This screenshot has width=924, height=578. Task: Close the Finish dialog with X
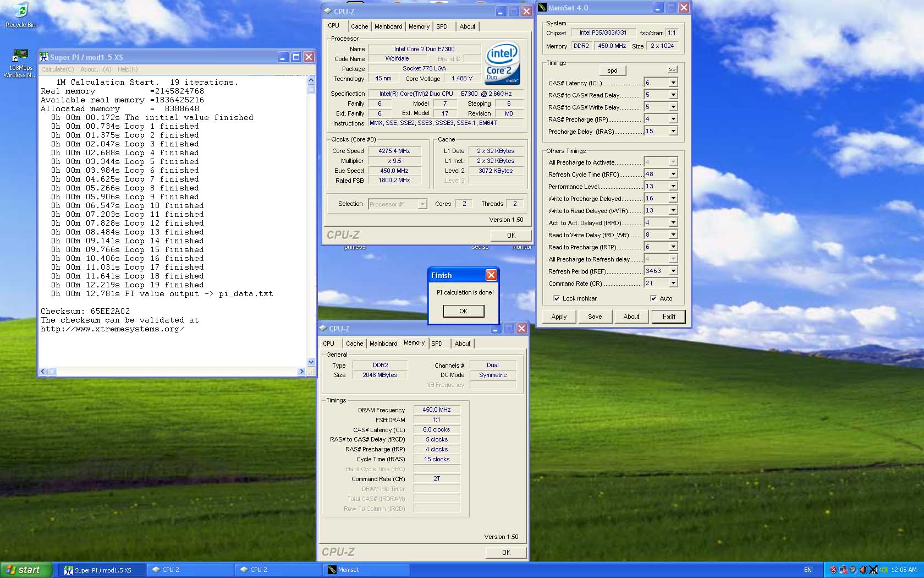coord(491,275)
